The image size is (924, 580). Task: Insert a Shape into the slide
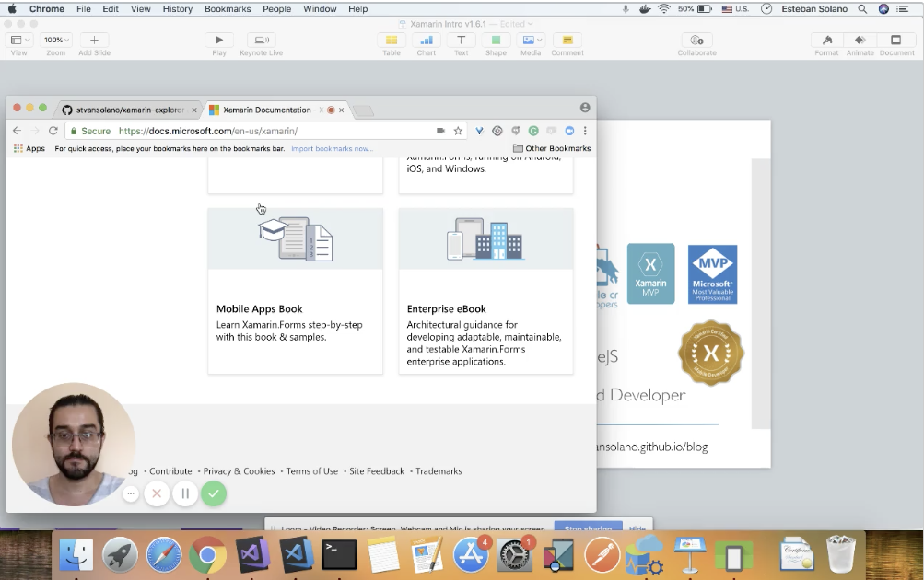tap(496, 41)
